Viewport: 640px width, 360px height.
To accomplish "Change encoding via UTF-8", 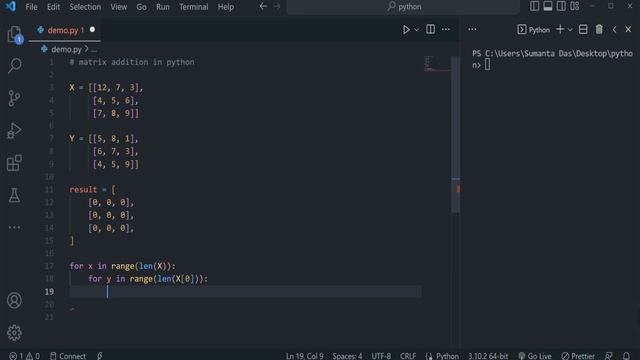I will [381, 356].
